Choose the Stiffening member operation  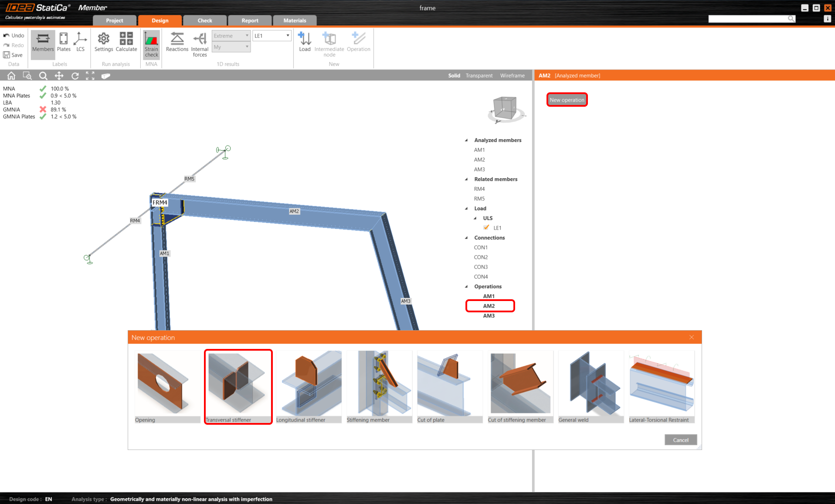click(x=380, y=387)
